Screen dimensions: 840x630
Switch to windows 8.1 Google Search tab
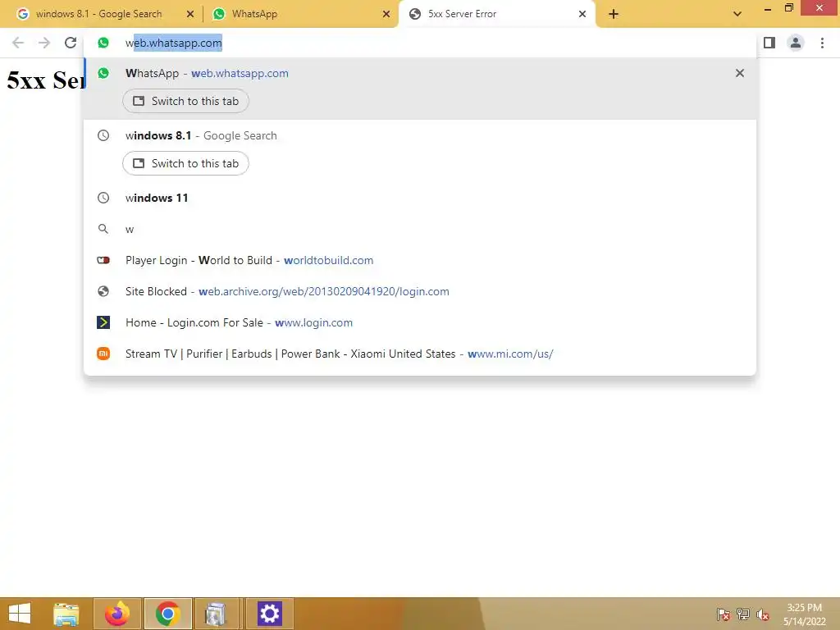pyautogui.click(x=98, y=14)
